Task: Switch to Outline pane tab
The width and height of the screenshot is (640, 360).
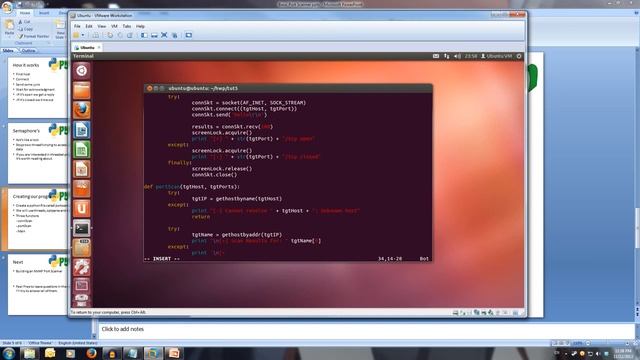Action: click(x=28, y=51)
